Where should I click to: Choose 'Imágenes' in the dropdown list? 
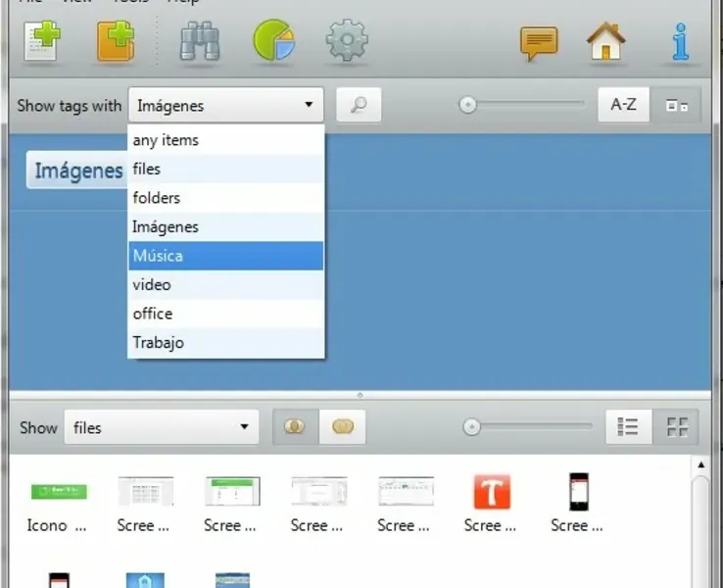point(226,227)
